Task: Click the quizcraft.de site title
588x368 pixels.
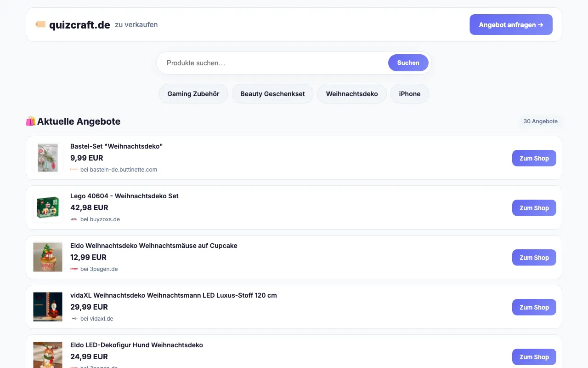Action: click(79, 25)
